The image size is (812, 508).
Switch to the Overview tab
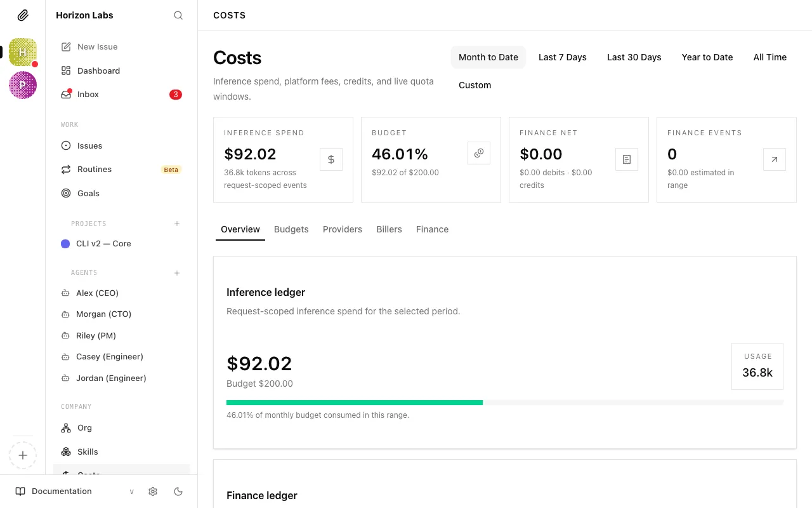240,229
